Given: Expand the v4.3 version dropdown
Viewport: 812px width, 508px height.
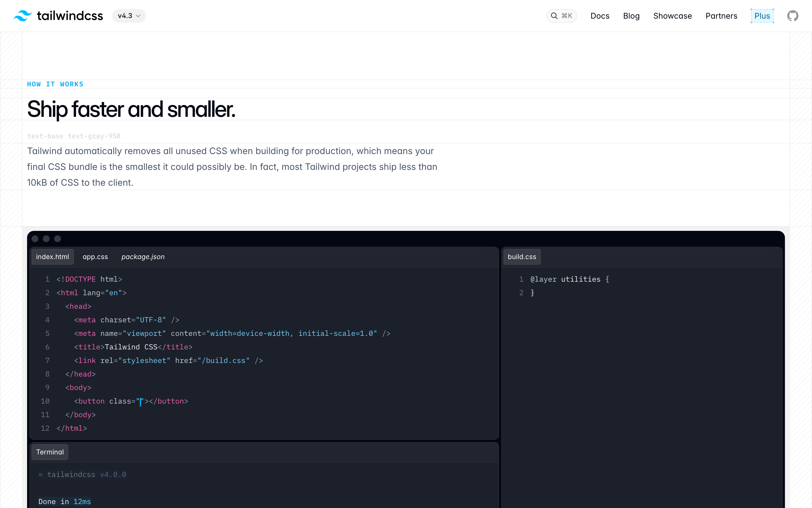Looking at the screenshot, I should (x=129, y=16).
